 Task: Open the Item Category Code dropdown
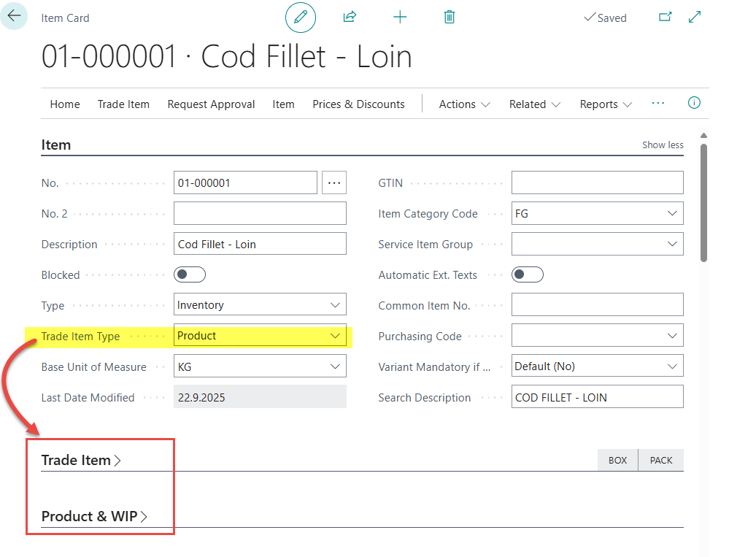671,214
